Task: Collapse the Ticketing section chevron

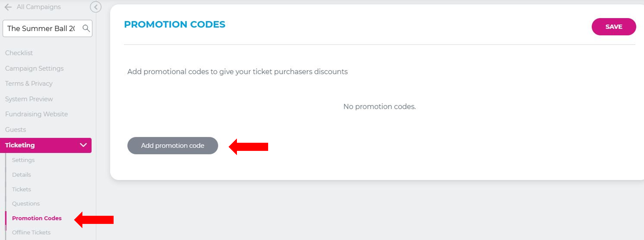Action: [x=83, y=145]
